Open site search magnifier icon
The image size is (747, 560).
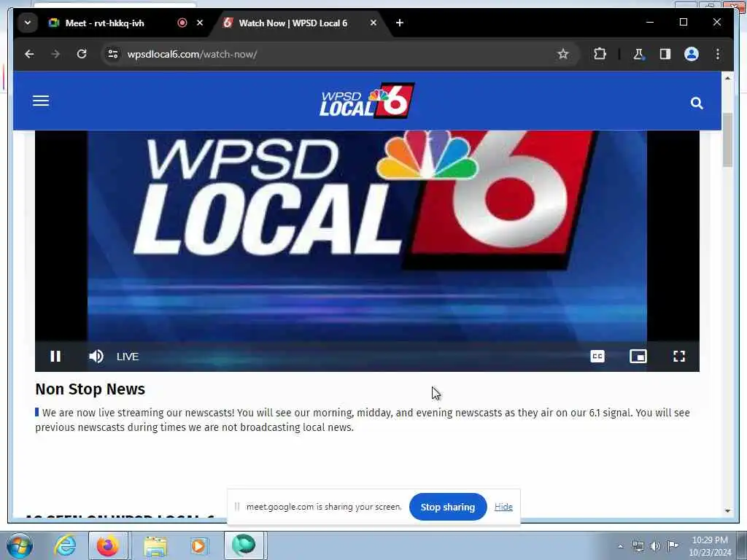click(697, 103)
